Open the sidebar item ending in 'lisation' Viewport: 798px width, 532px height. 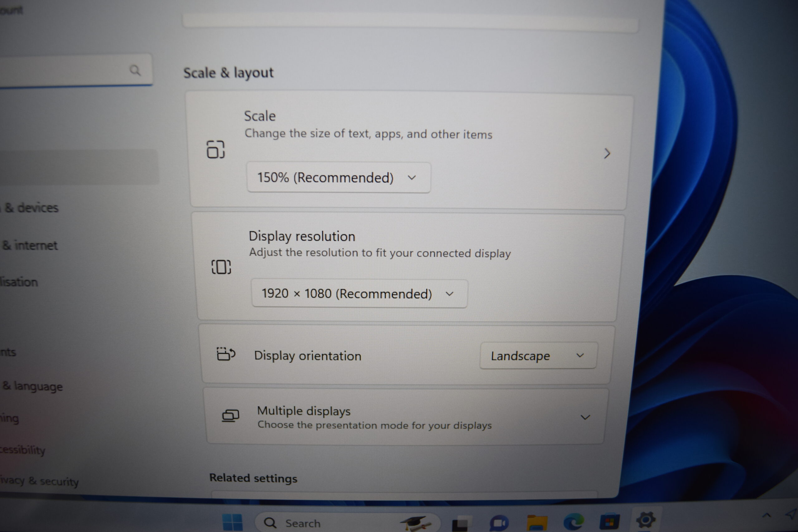pyautogui.click(x=19, y=282)
